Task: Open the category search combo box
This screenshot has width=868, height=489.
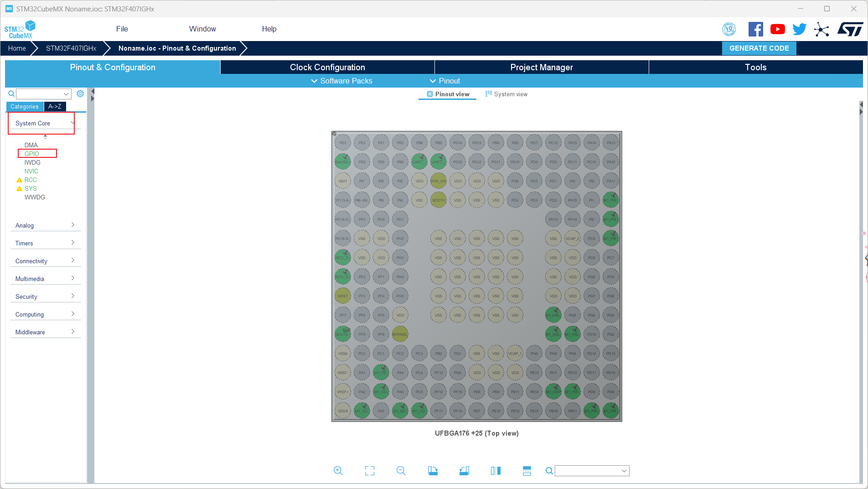Action: pos(44,94)
